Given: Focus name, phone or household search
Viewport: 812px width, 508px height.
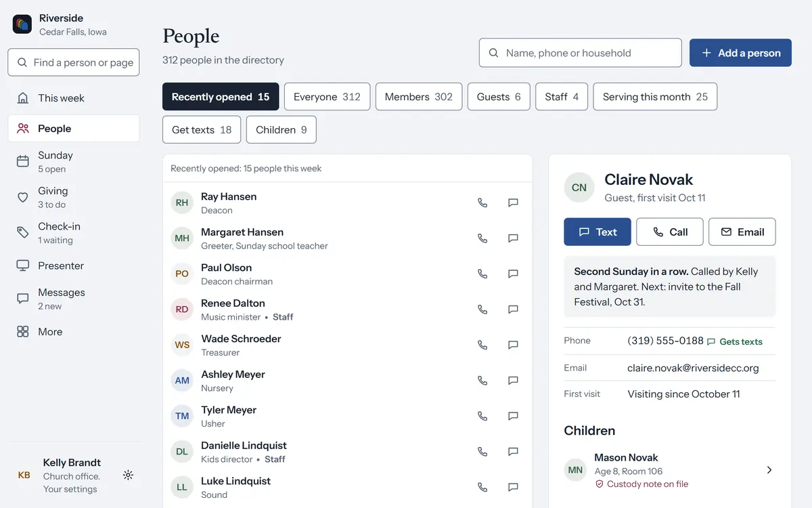Looking at the screenshot, I should [581, 53].
